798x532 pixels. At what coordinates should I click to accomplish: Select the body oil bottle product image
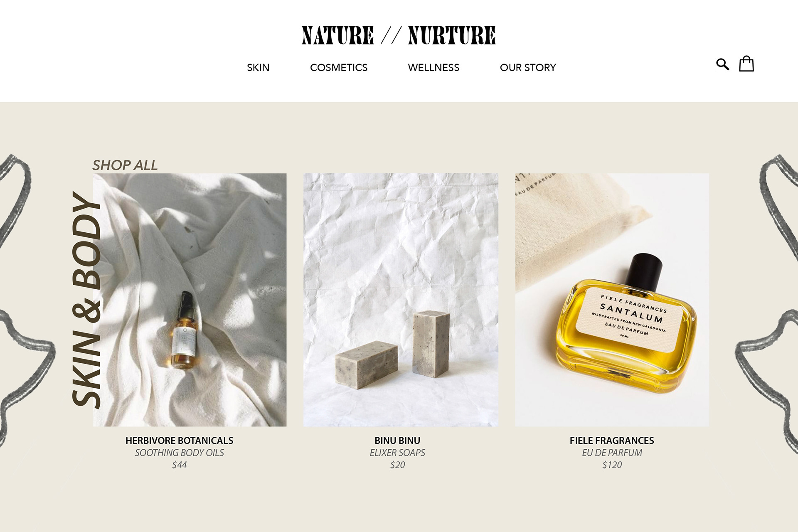click(x=190, y=300)
